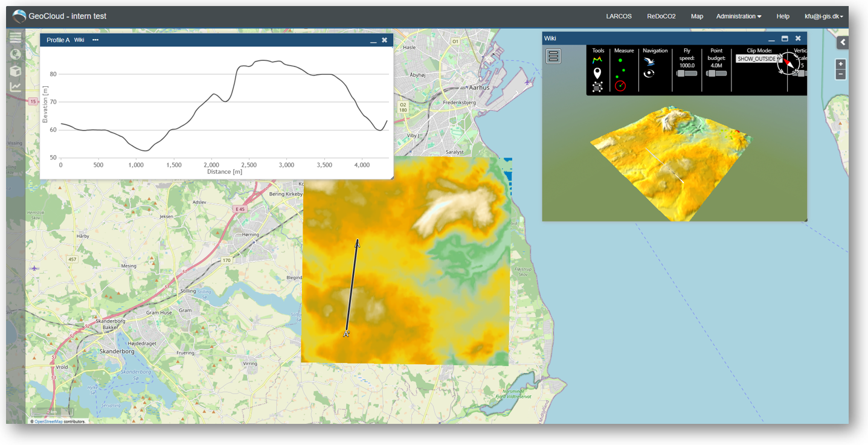Viewport: 868px width, 445px height.
Task: Click the globe icon in left sidebar
Action: tap(15, 54)
